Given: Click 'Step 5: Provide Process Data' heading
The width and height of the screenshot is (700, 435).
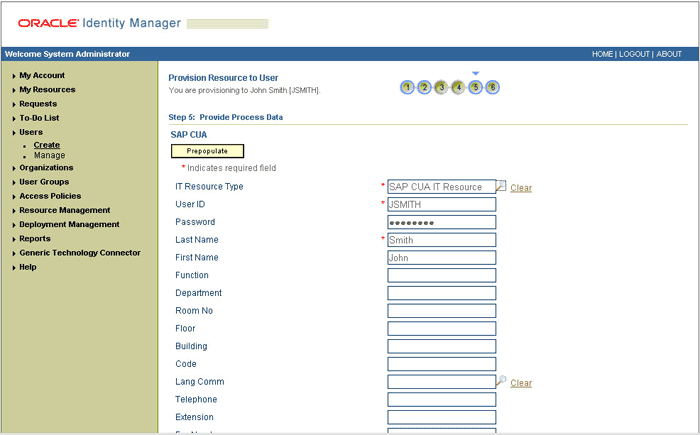Looking at the screenshot, I should [225, 117].
